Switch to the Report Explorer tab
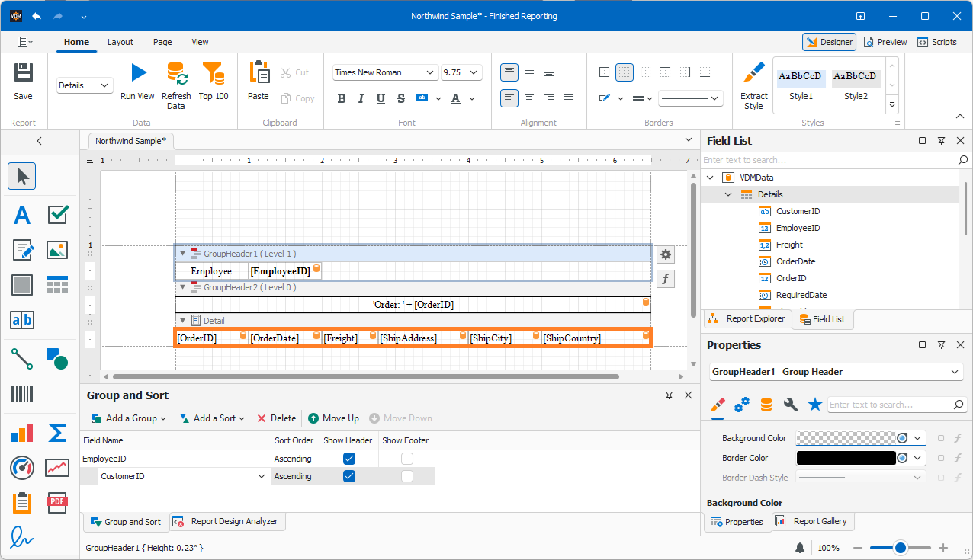973x560 pixels. (747, 319)
